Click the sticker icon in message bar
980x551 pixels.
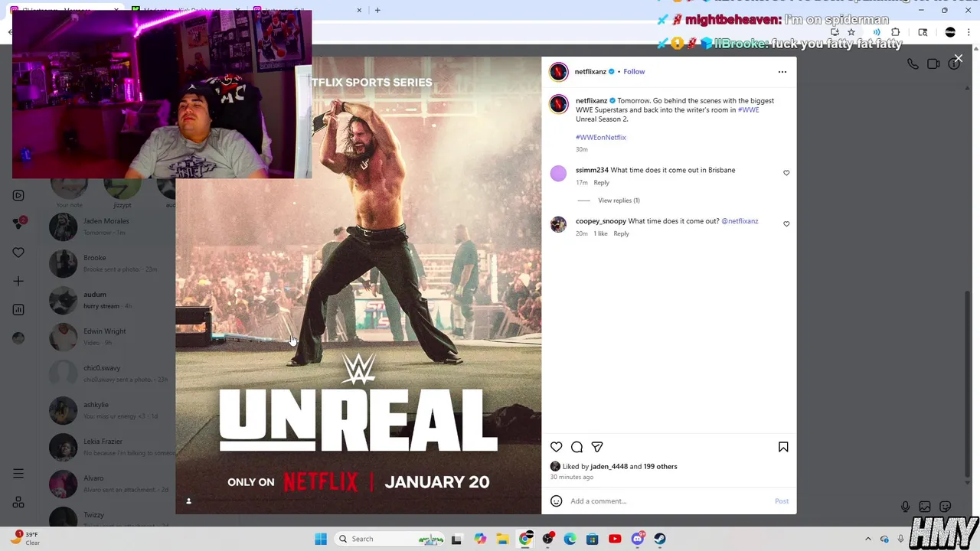946,507
